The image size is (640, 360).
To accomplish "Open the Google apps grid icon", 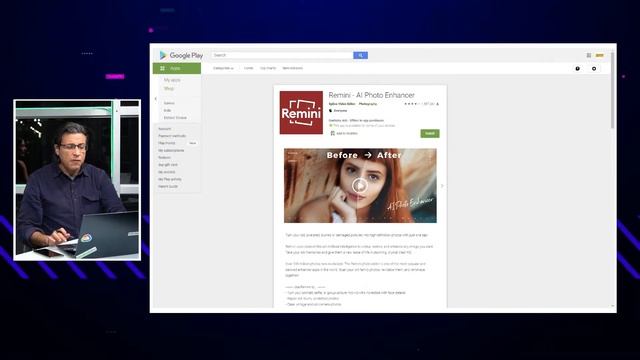I will [x=589, y=55].
